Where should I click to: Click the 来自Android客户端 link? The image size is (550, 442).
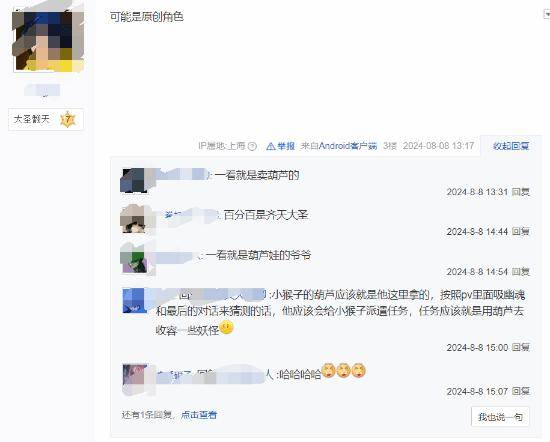pos(339,146)
